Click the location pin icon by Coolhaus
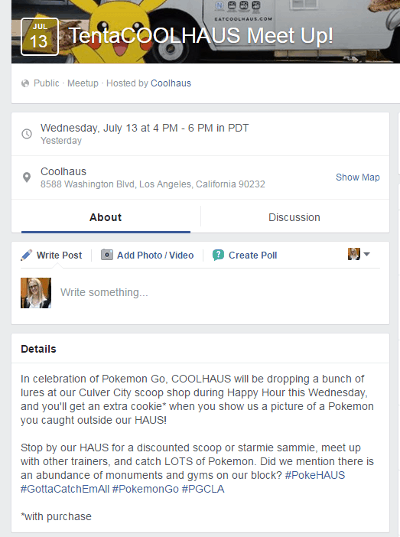Image resolution: width=400 pixels, height=537 pixels. [27, 177]
